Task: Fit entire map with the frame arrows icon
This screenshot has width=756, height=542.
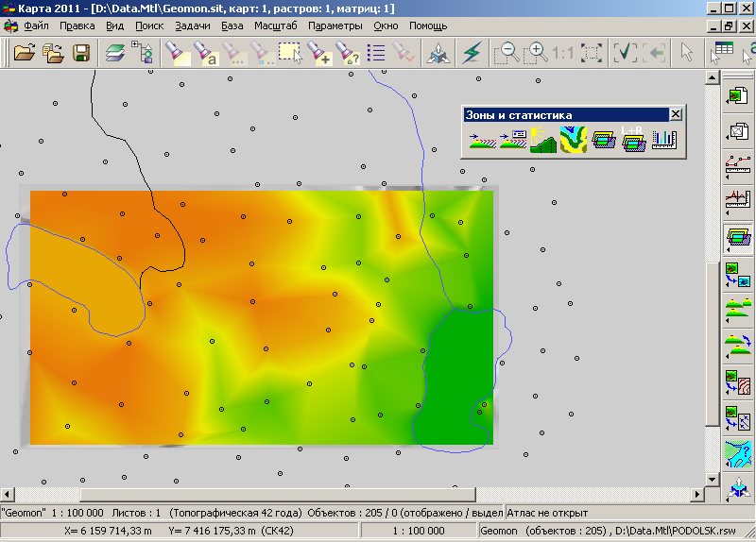Action: pos(592,53)
